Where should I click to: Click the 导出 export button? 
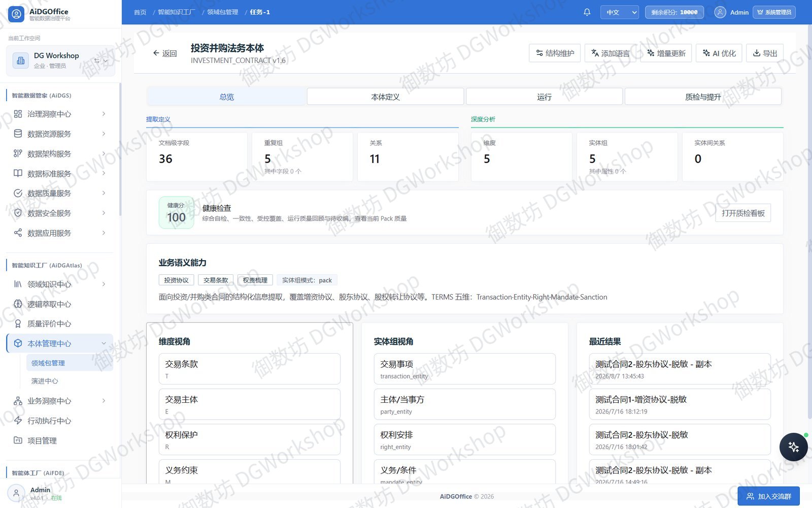(765, 53)
